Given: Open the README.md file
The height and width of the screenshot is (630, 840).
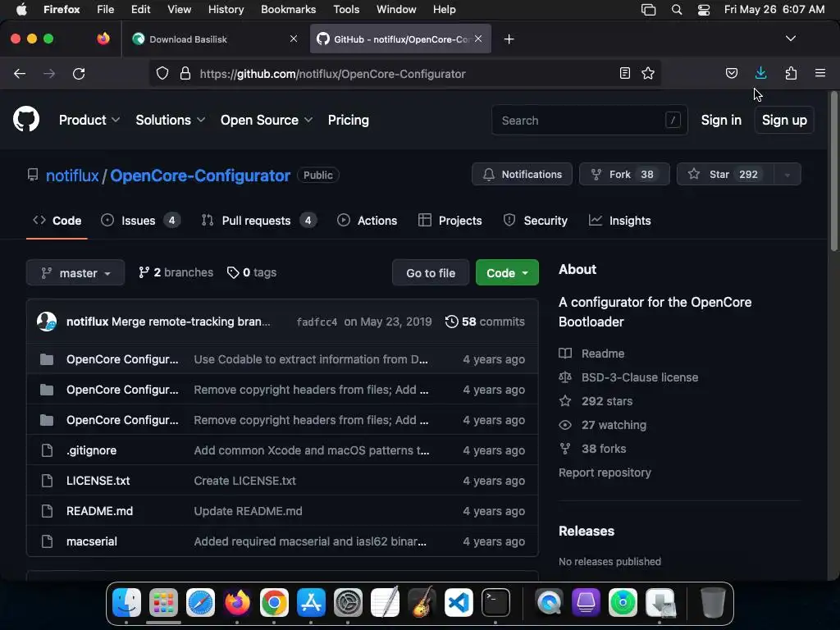Looking at the screenshot, I should [99, 511].
